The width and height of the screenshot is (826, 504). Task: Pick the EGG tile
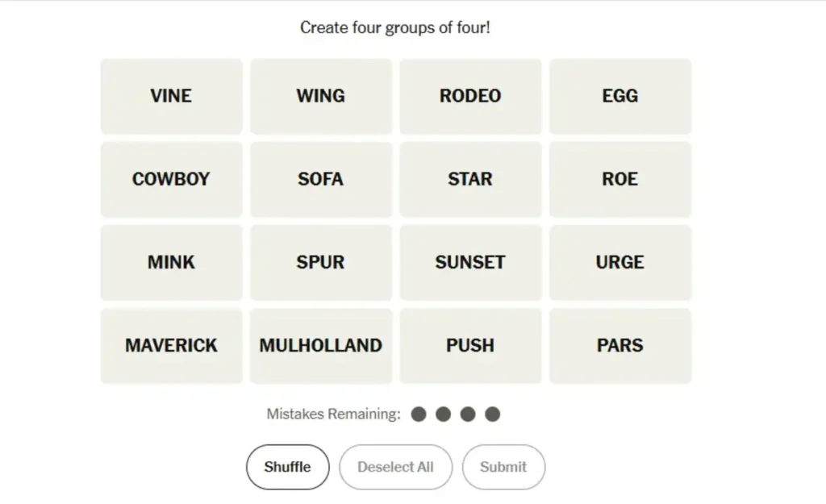pos(620,96)
